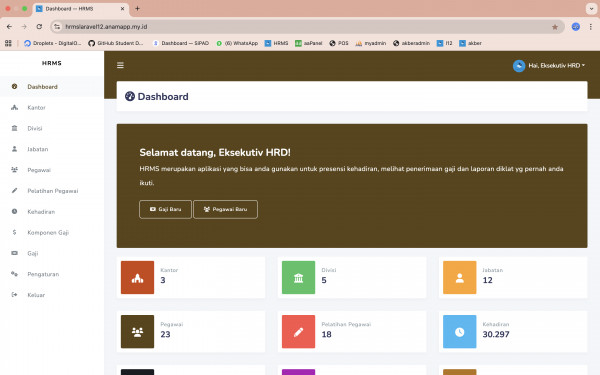The width and height of the screenshot is (600, 375).
Task: Click the bookmark star in address bar
Action: (555, 27)
